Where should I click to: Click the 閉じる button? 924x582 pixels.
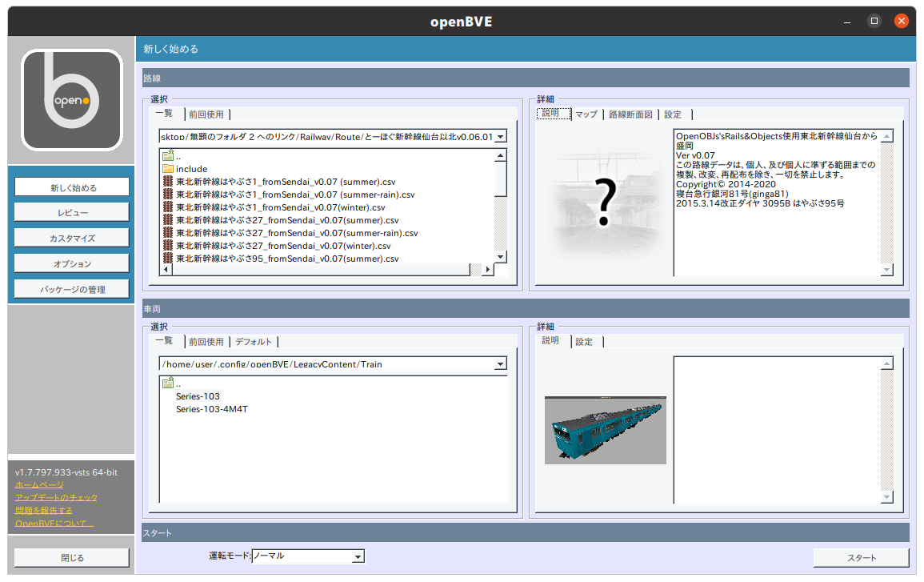click(x=72, y=558)
